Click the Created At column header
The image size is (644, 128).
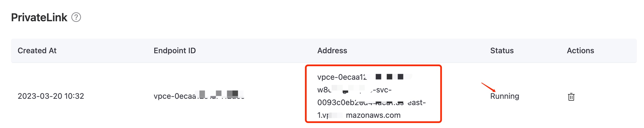(x=37, y=51)
